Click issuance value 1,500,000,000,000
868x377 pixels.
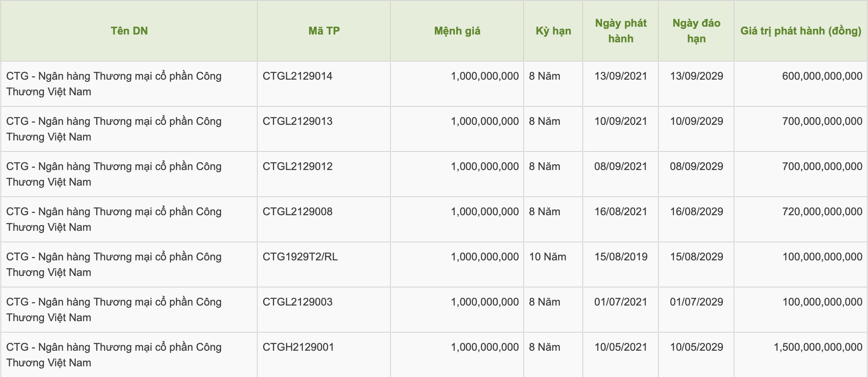(x=818, y=347)
